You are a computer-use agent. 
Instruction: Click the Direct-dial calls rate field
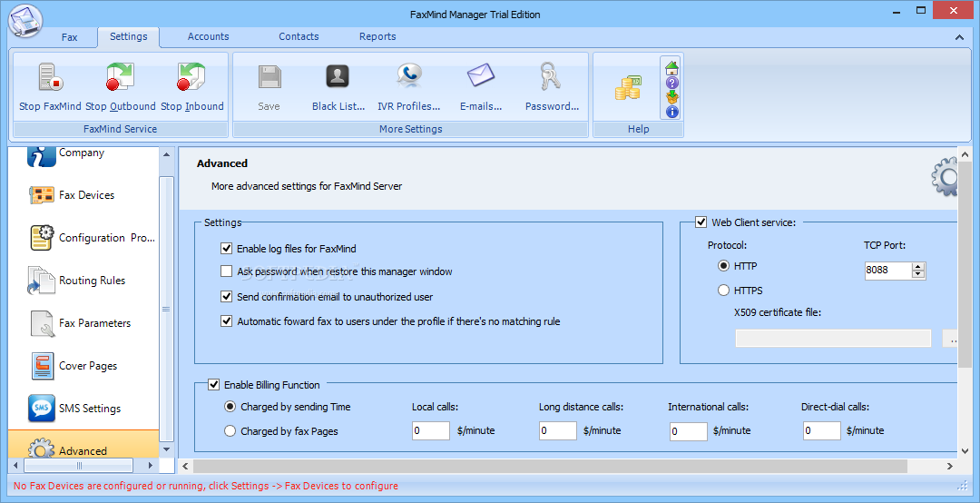822,430
